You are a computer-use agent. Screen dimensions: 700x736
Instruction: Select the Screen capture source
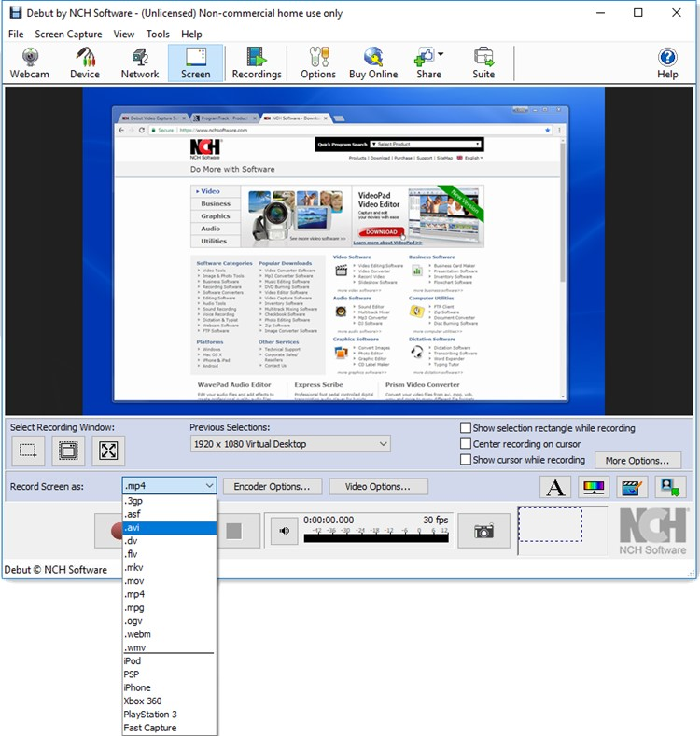pos(195,63)
